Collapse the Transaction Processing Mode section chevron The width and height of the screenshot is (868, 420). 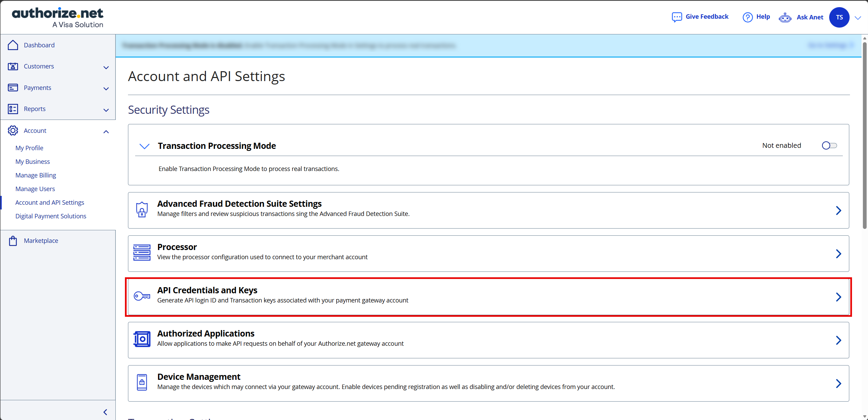coord(145,146)
